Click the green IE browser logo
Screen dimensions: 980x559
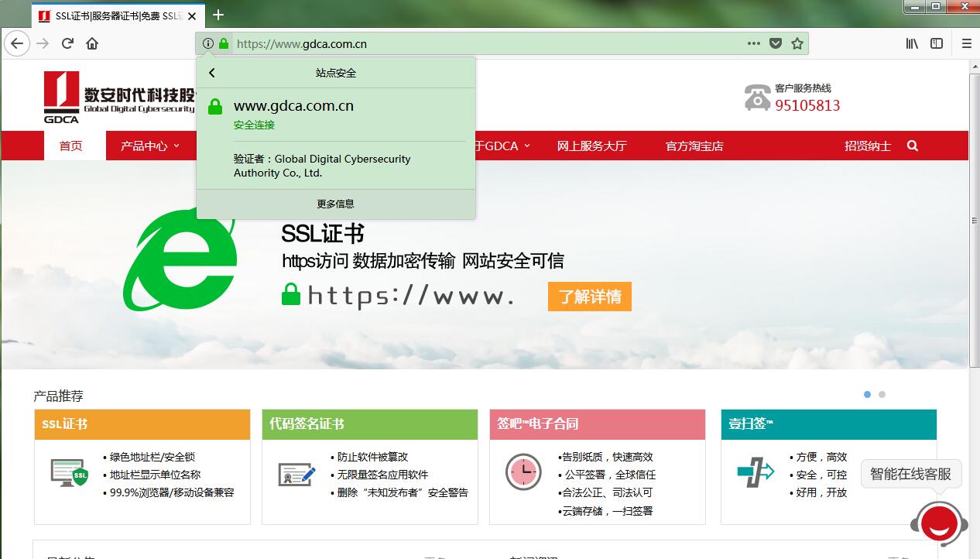[x=180, y=259]
